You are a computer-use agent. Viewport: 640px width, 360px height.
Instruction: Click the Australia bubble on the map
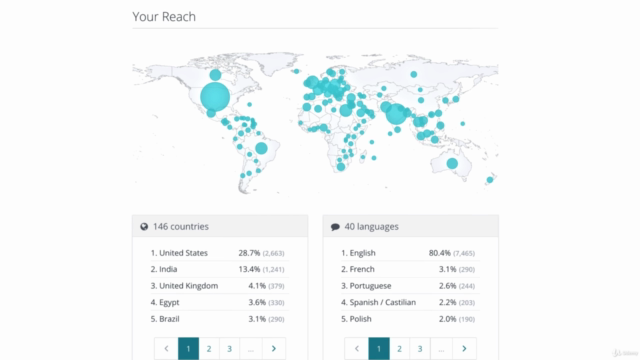[452, 164]
